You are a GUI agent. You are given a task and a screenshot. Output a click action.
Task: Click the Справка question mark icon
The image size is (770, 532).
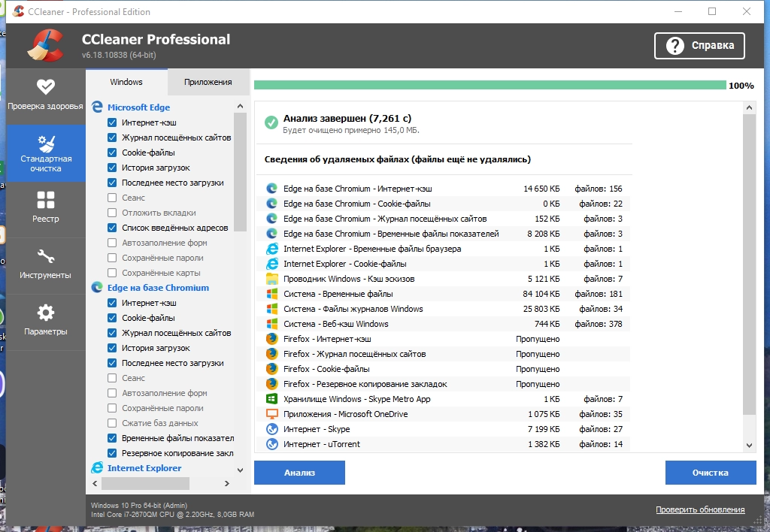click(675, 45)
